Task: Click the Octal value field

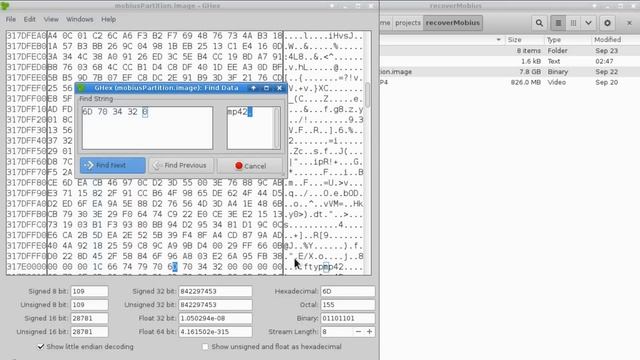Action: pos(348,304)
